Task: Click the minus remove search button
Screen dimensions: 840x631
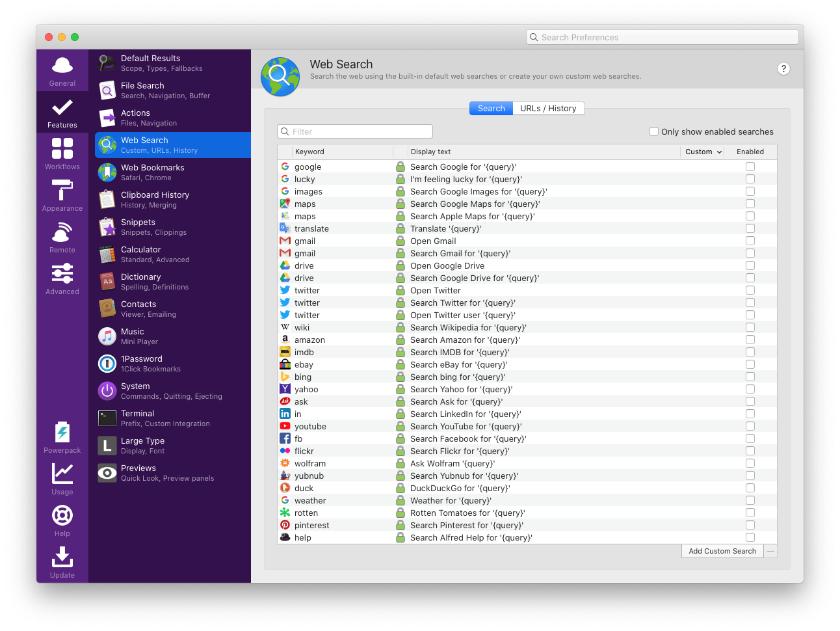Action: coord(770,551)
